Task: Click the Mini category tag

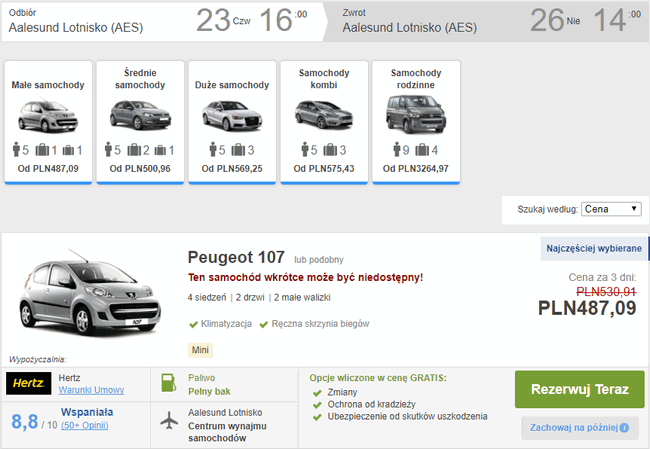Action: tap(200, 350)
